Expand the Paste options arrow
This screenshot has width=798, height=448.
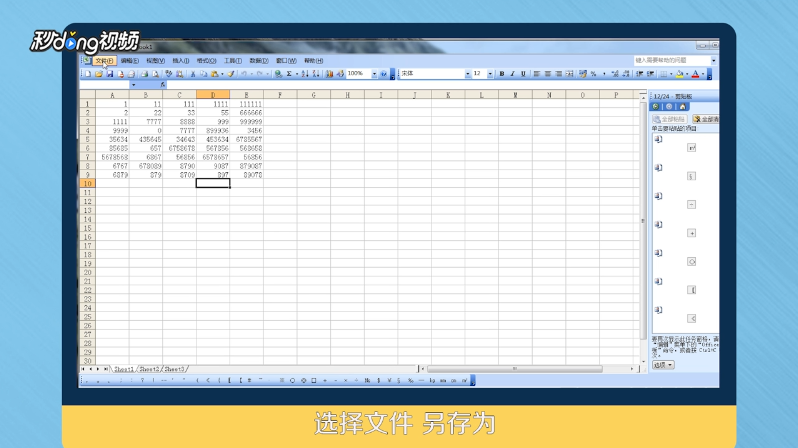tap(222, 74)
